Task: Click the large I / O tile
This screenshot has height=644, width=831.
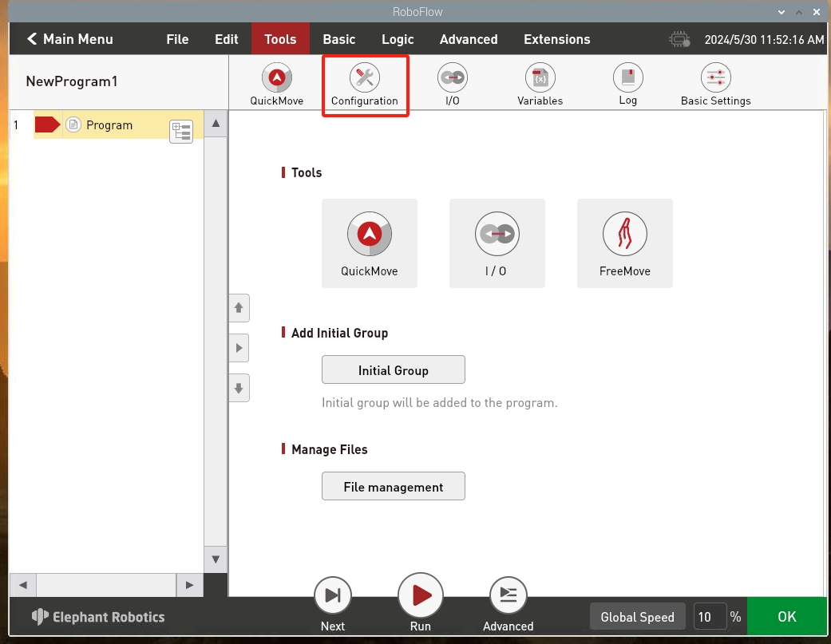Action: coord(497,243)
